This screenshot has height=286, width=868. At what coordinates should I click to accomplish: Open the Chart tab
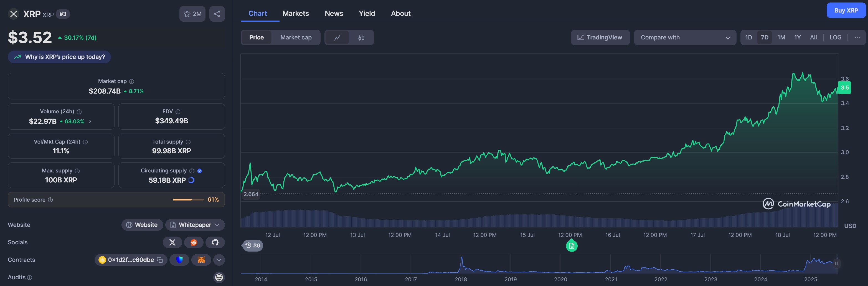pyautogui.click(x=257, y=14)
